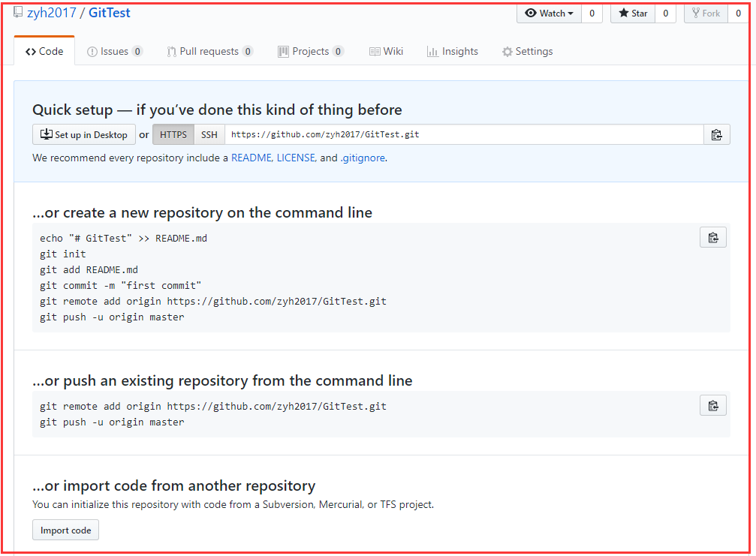
Task: Switch to the Code tab
Action: [44, 51]
